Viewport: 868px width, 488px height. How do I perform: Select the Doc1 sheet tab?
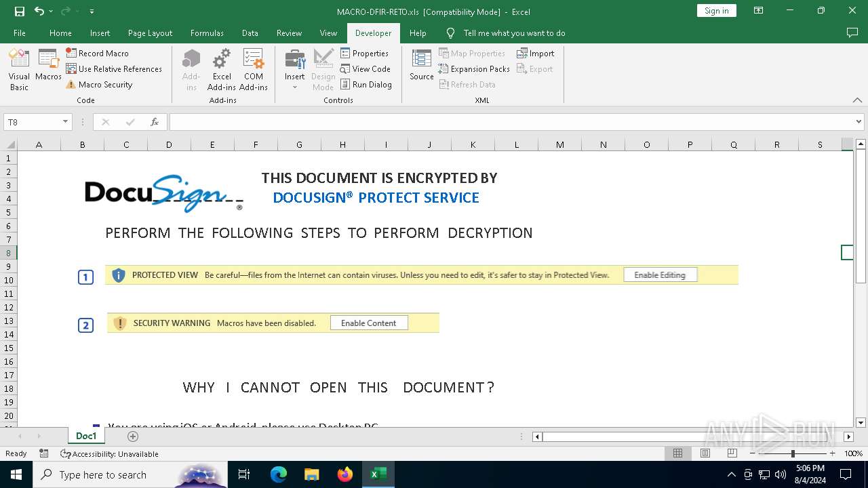(86, 436)
